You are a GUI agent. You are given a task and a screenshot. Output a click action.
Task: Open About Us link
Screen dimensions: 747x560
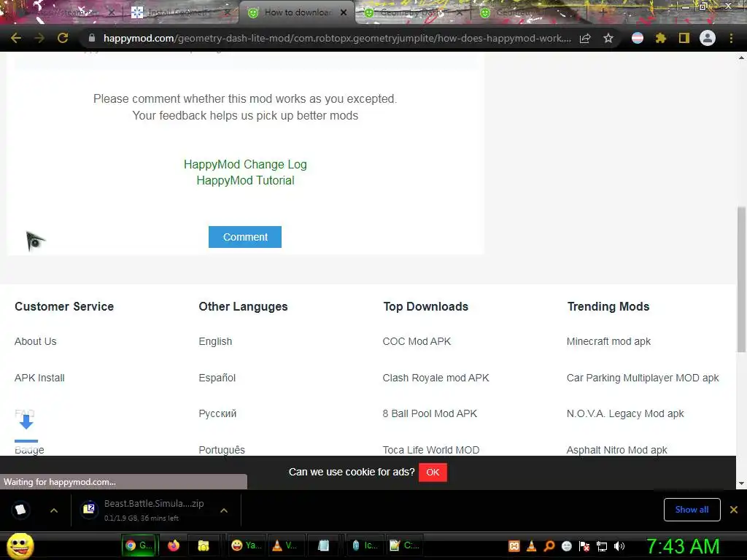click(35, 341)
